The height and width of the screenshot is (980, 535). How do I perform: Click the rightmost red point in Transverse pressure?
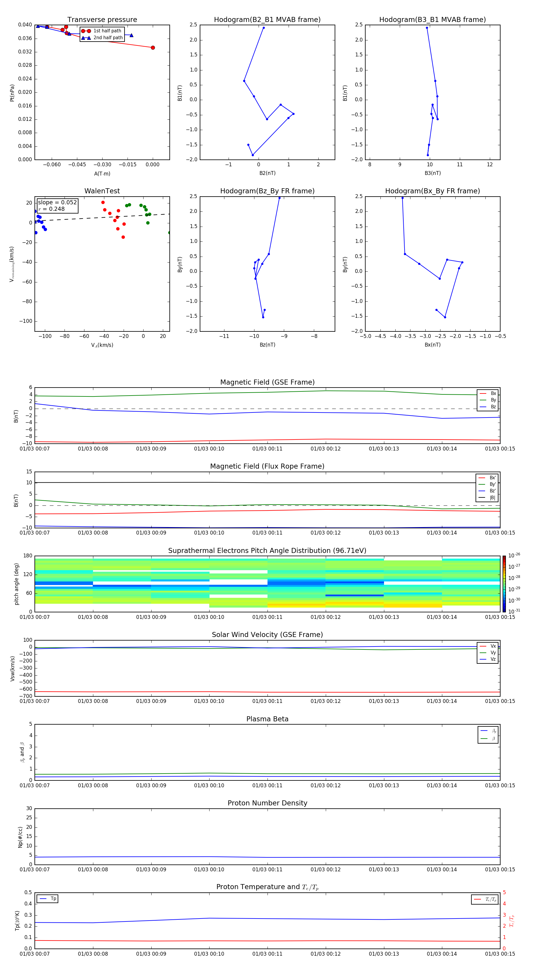153,48
